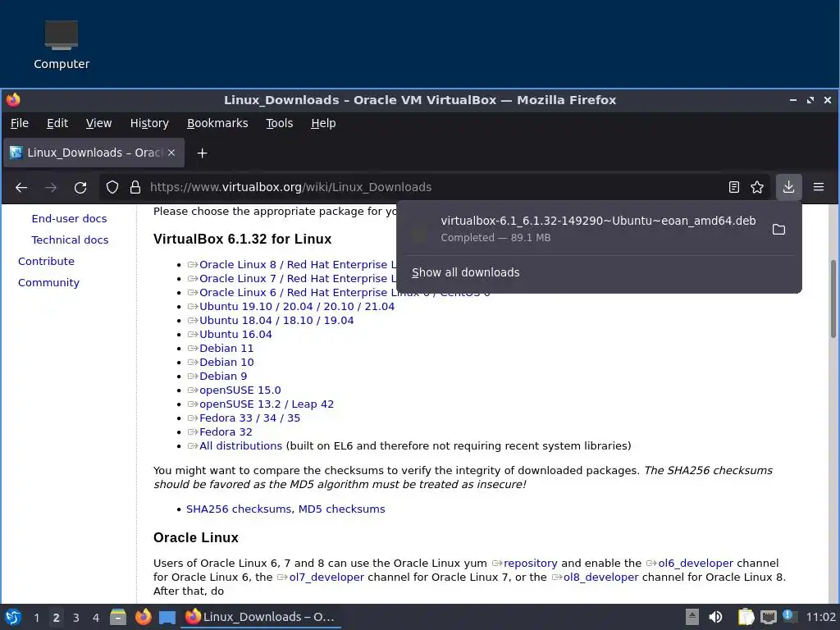
Task: Open the History menu
Action: (149, 123)
